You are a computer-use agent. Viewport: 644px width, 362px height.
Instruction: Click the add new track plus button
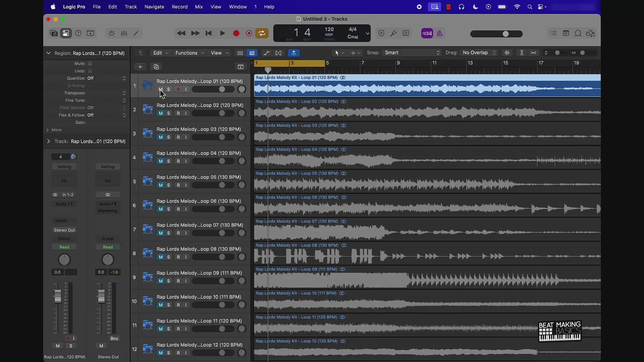point(140,67)
